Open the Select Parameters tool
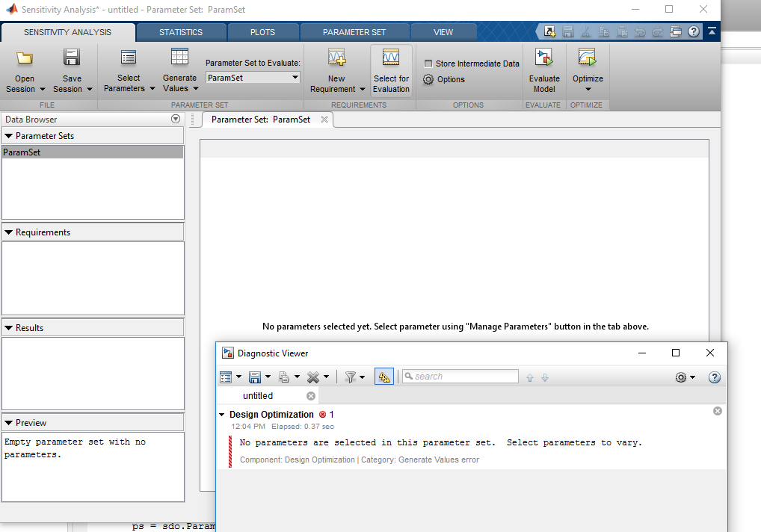The image size is (761, 532). tap(129, 59)
